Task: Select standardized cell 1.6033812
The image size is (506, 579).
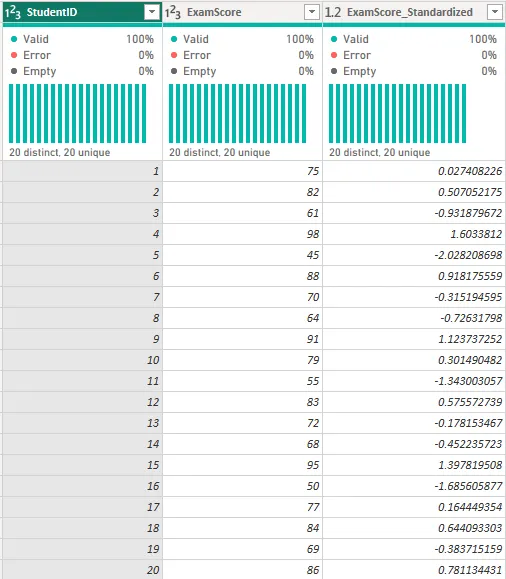Action: pos(414,234)
